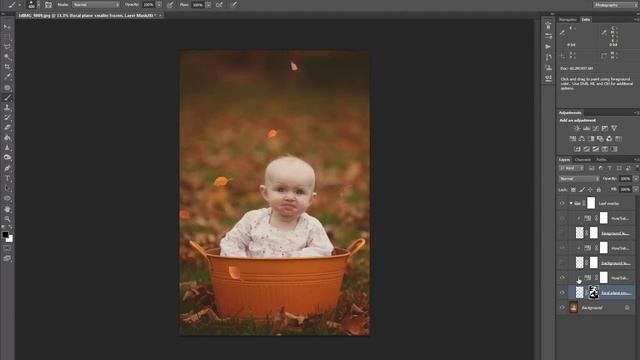Add a Threshold adjustment layer
Screen dimensions: 640x360
pyautogui.click(x=596, y=149)
